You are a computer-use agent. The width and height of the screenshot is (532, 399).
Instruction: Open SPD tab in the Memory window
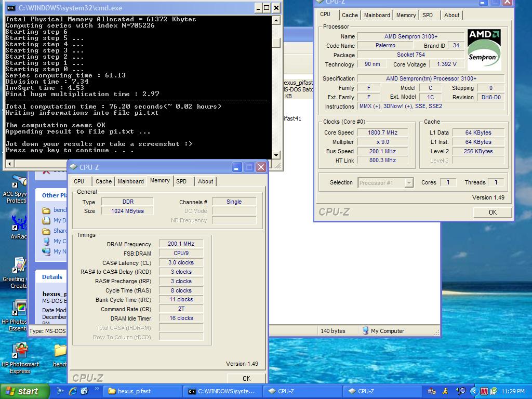tap(181, 181)
